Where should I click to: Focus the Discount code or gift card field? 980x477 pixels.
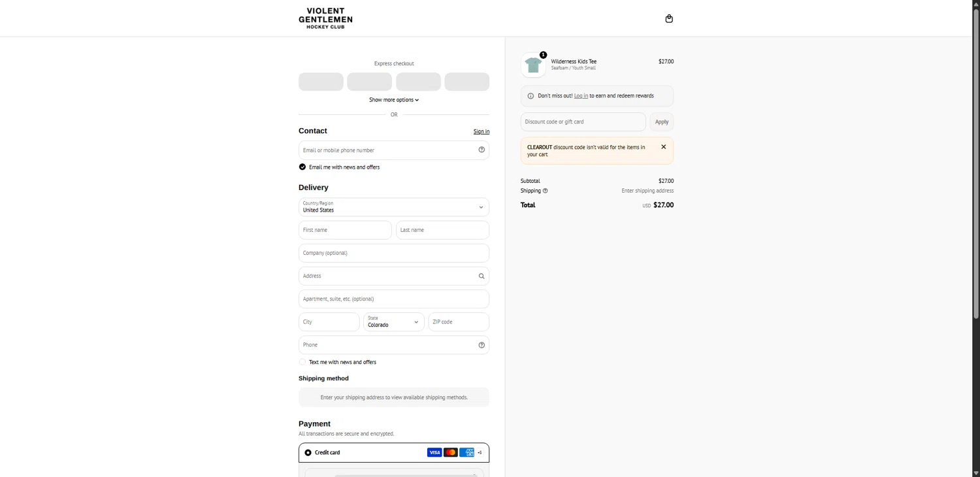(x=583, y=122)
